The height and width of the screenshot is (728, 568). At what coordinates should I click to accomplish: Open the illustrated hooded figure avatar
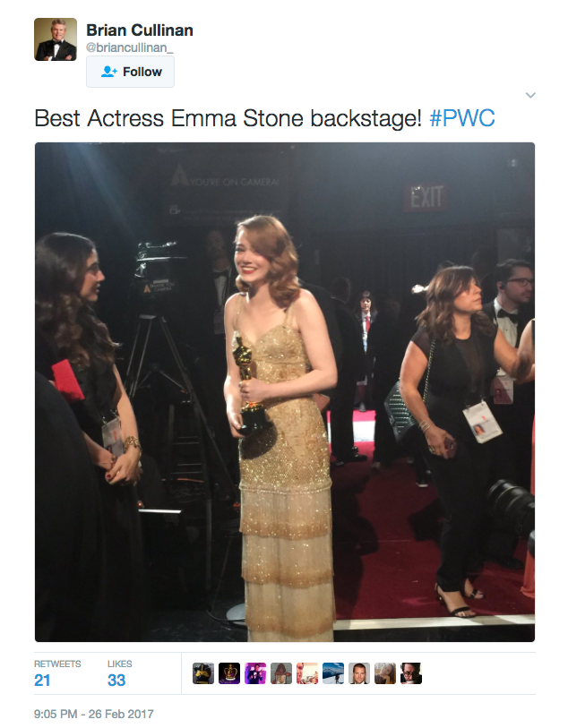tap(281, 673)
